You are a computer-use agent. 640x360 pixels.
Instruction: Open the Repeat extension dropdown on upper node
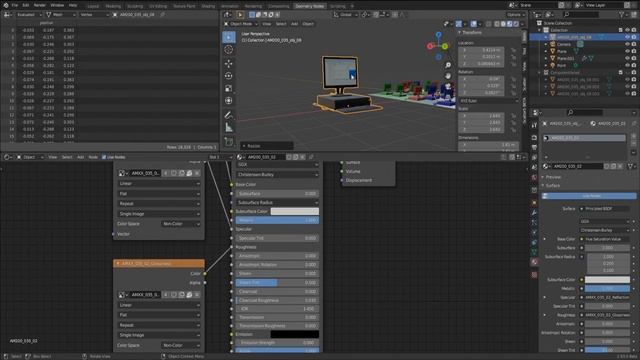point(159,204)
